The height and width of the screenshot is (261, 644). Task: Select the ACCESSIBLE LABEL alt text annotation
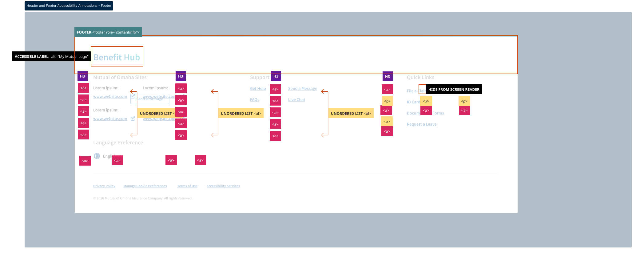coord(52,56)
